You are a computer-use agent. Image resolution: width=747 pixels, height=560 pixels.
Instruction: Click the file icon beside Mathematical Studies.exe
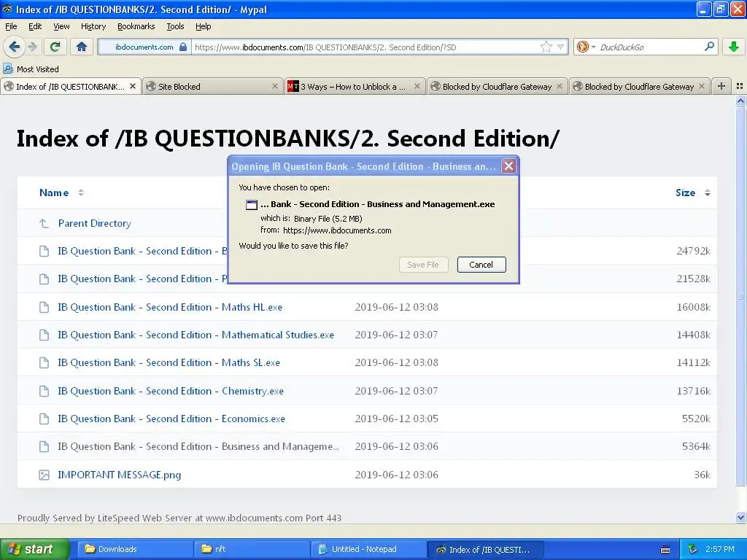coord(44,335)
